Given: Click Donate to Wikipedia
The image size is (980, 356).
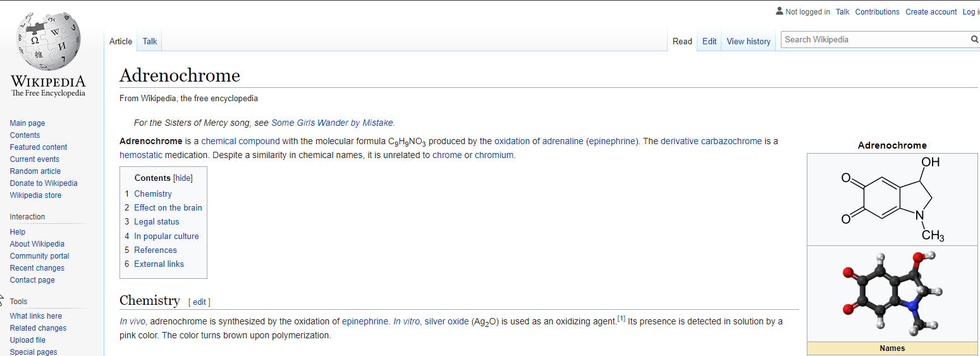Looking at the screenshot, I should (x=44, y=183).
